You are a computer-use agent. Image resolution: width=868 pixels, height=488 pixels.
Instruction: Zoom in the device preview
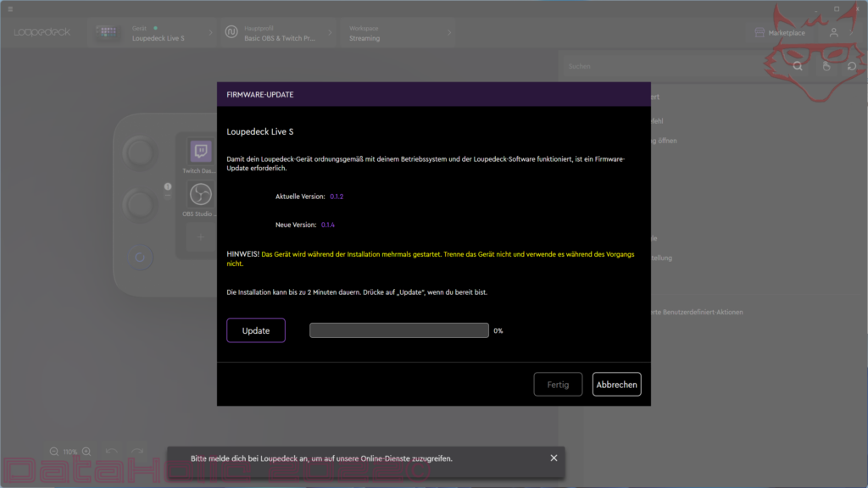pos(86,452)
